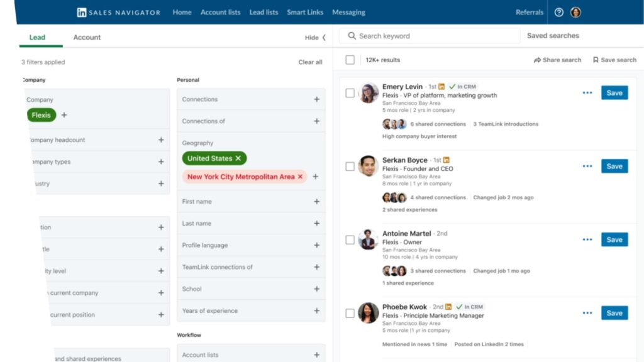Open Messaging in the navigation bar

[x=348, y=13]
